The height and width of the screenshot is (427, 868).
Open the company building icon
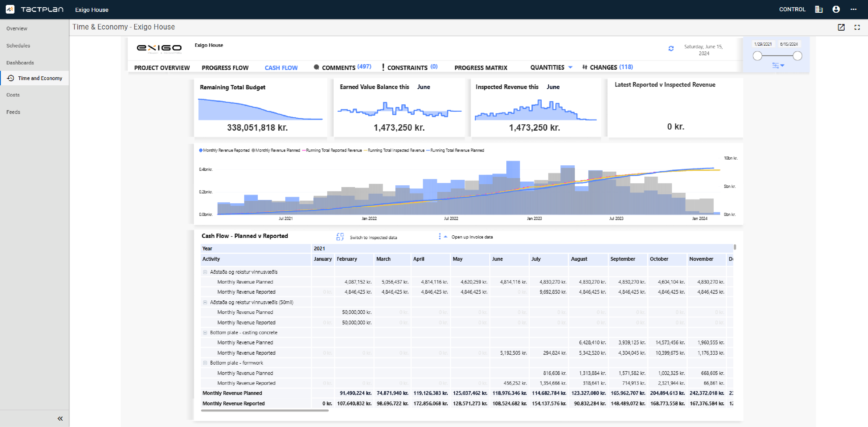[819, 10]
